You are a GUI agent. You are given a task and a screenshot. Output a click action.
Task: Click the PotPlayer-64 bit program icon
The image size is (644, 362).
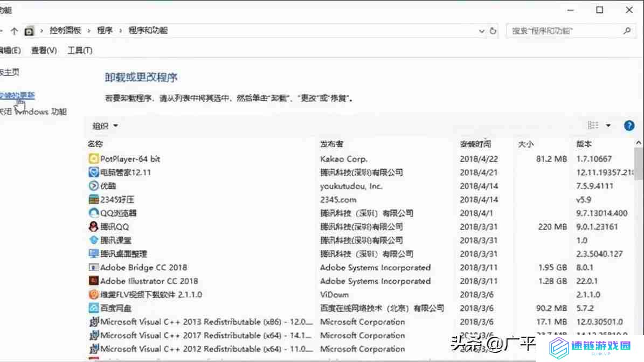coord(93,159)
